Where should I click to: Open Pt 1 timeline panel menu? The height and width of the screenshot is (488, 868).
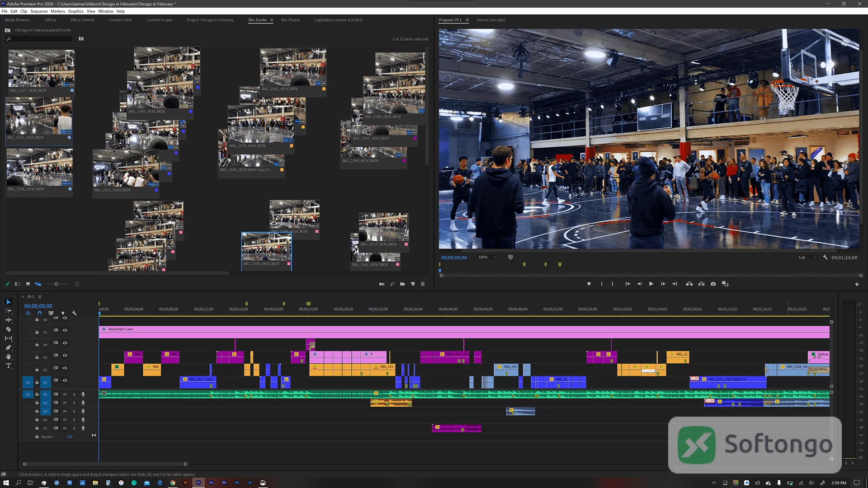click(x=40, y=297)
